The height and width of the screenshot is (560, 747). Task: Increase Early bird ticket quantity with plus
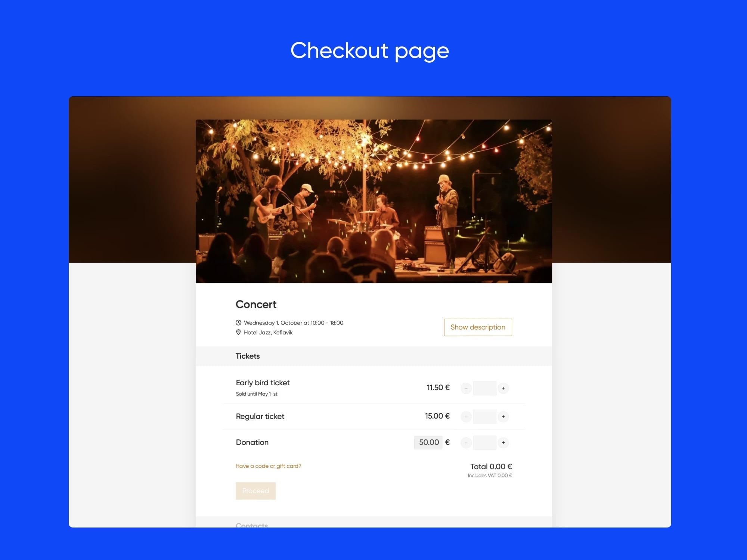[x=503, y=388]
